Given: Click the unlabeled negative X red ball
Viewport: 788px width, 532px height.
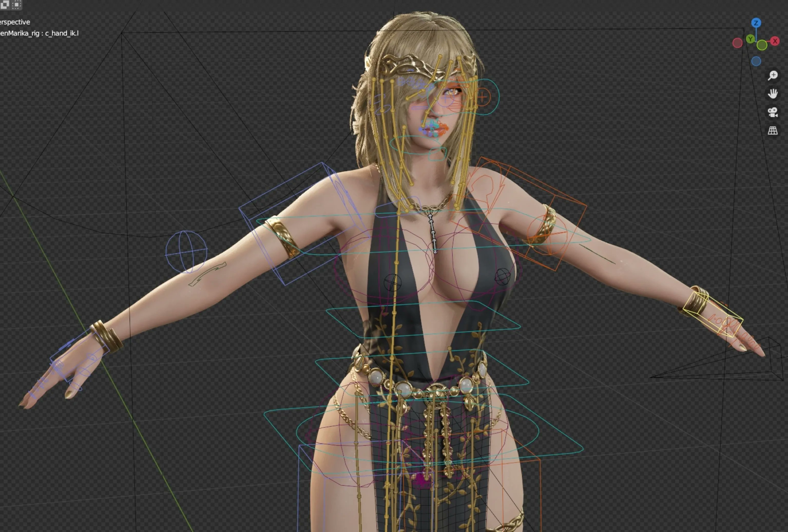Looking at the screenshot, I should [737, 43].
